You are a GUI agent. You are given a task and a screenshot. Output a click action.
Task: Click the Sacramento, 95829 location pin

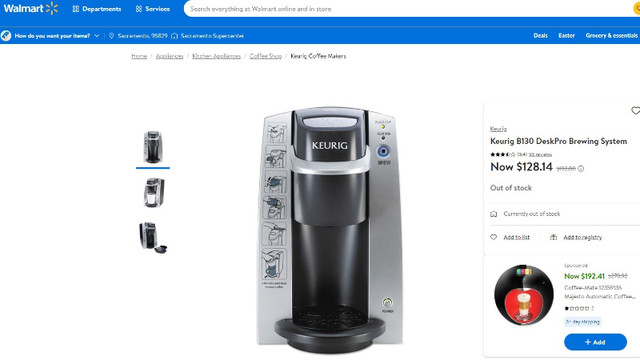point(111,36)
